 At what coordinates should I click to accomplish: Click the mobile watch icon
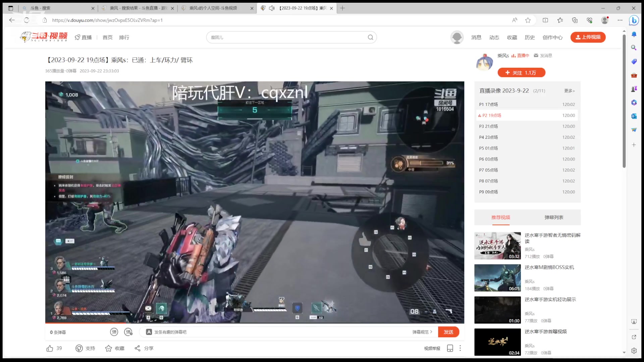click(x=450, y=348)
